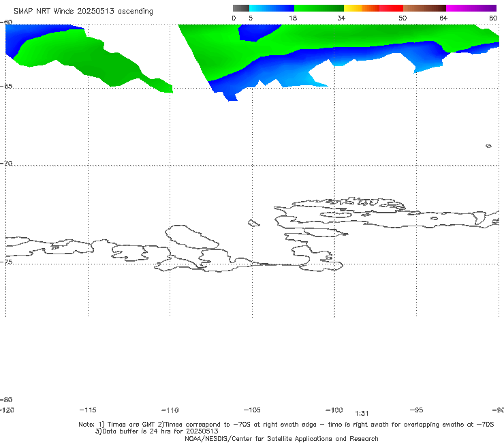Click the green 18-34 knot colorbar segment

pos(319,8)
